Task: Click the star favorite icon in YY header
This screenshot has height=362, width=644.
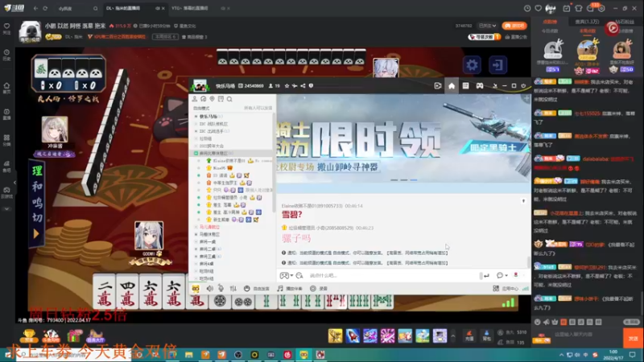Action: tap(287, 86)
